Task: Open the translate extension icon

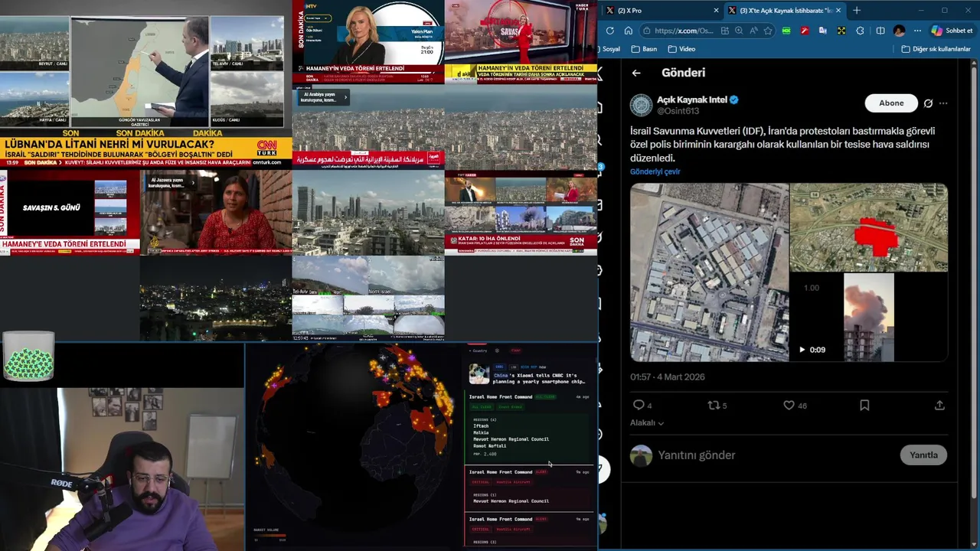Action: click(x=823, y=31)
